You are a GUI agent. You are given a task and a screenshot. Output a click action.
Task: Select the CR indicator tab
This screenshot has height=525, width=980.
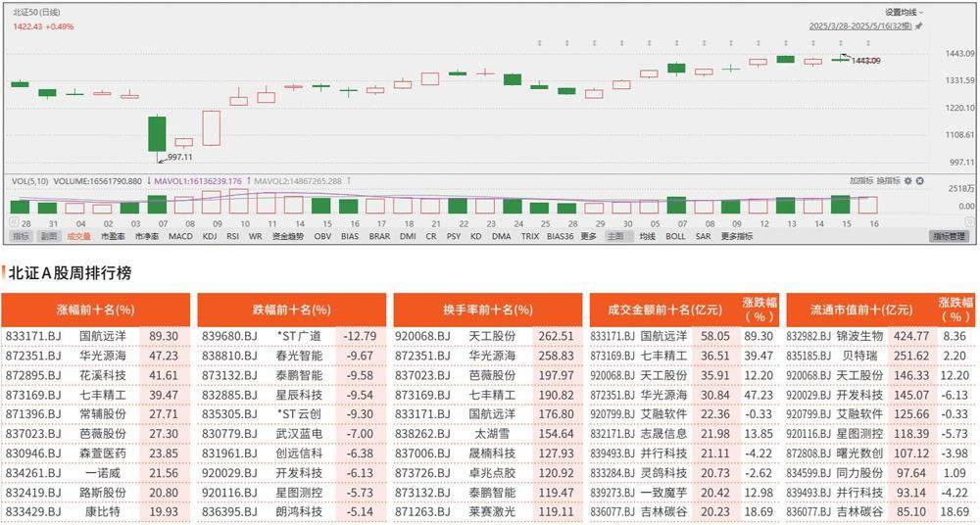click(431, 236)
